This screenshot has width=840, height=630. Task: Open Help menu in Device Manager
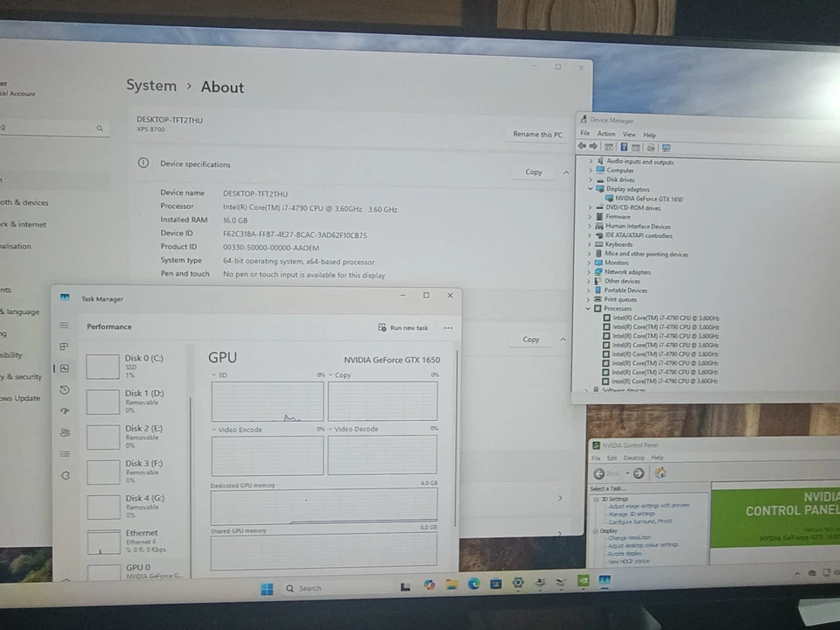point(649,135)
